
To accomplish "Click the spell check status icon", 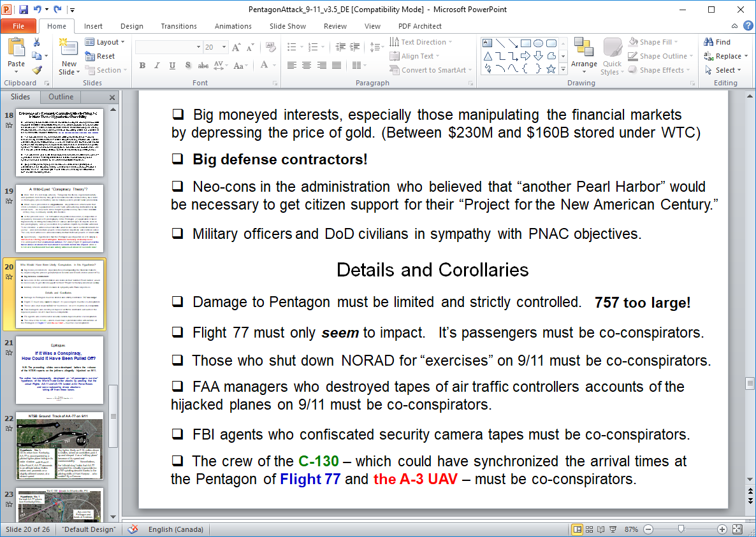I will 133,529.
